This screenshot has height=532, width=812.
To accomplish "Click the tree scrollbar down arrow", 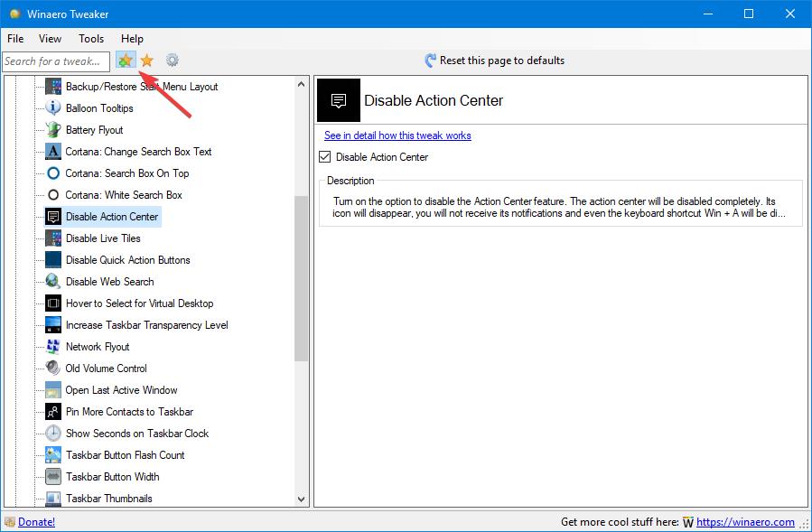I will click(302, 499).
